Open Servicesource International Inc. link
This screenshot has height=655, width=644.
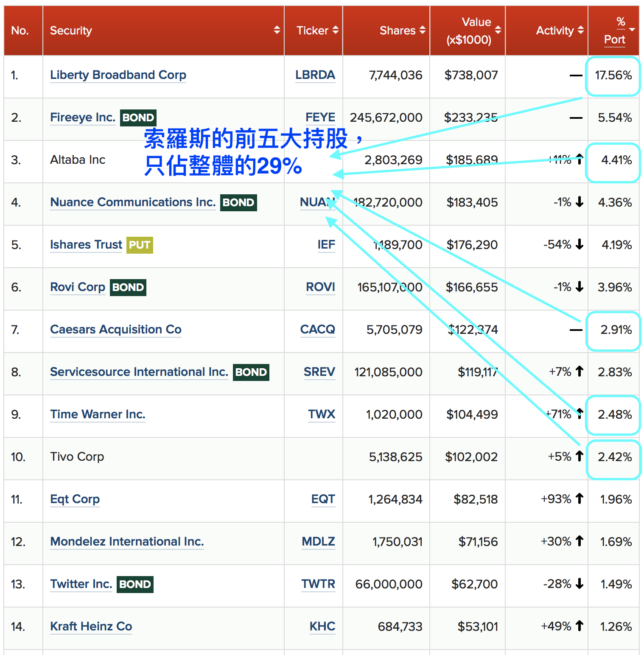[139, 372]
